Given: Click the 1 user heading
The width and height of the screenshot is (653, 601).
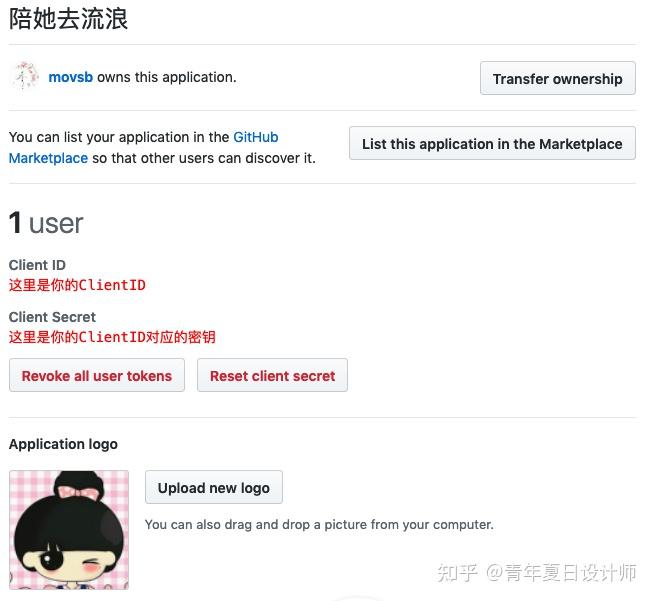Looking at the screenshot, I should tap(46, 223).
